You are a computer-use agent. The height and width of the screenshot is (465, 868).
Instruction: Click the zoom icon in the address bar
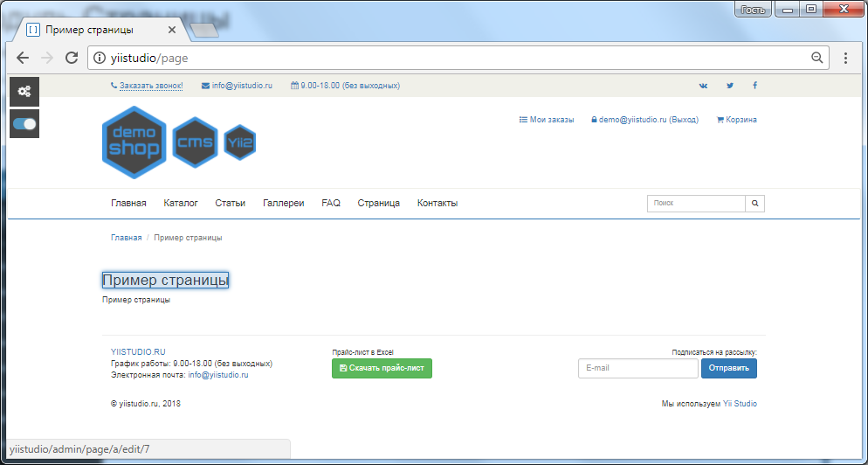click(x=816, y=58)
